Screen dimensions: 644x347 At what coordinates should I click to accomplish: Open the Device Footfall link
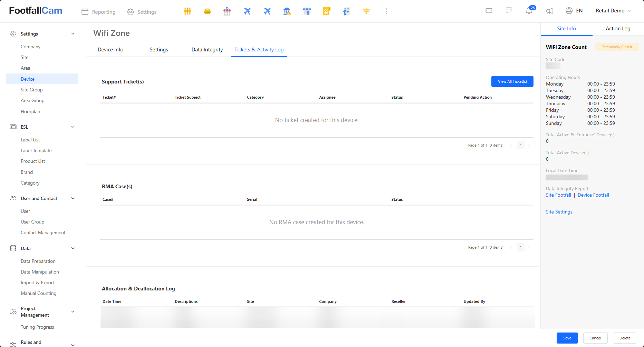(x=593, y=195)
